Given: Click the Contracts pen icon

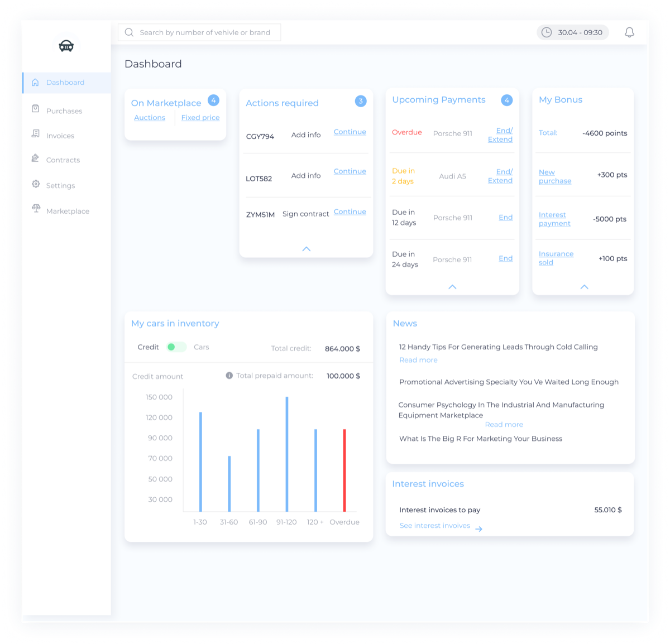Looking at the screenshot, I should point(35,158).
